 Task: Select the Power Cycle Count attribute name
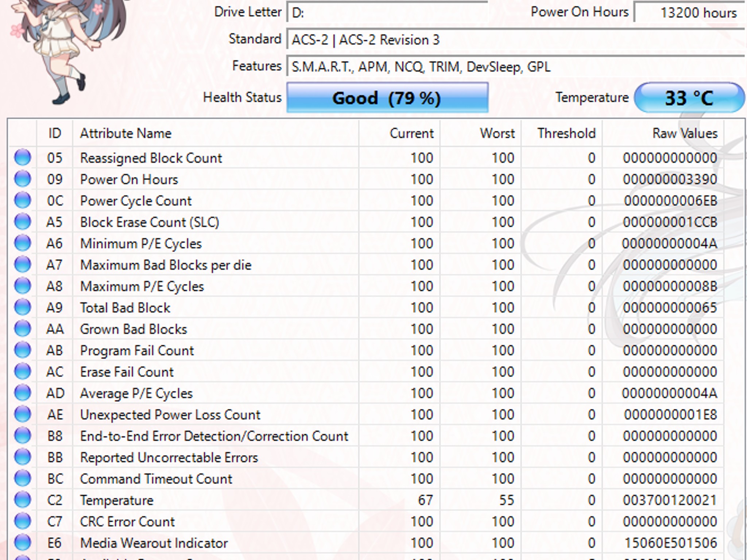(x=136, y=201)
